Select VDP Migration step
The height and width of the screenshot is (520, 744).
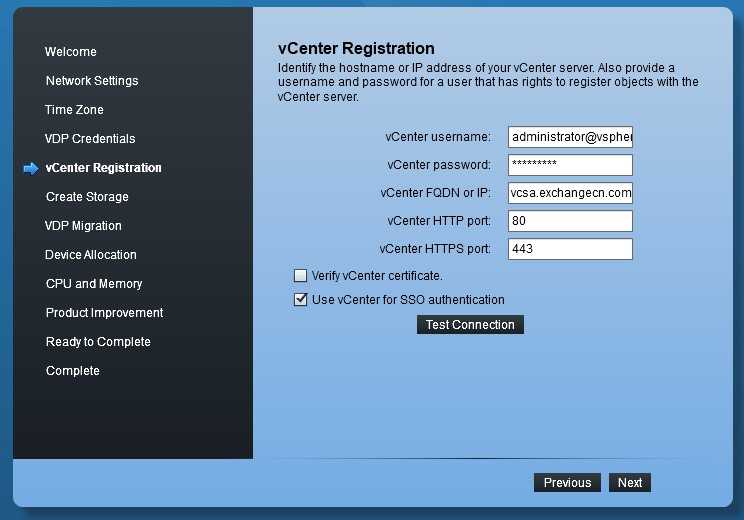click(x=84, y=226)
